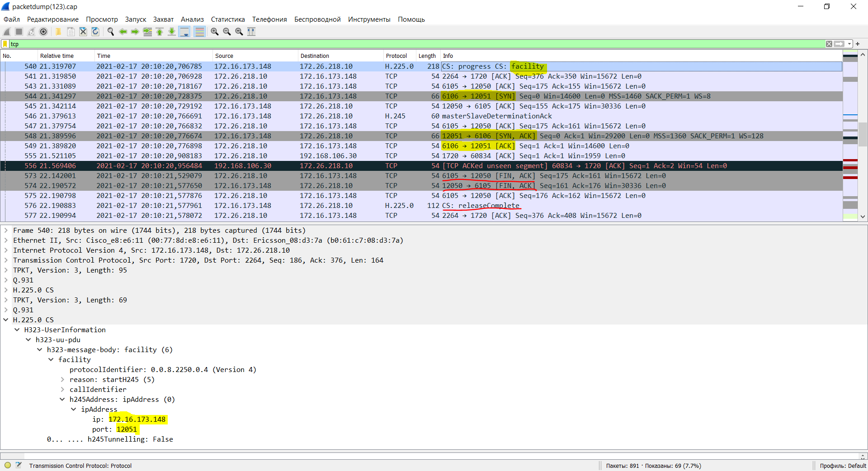This screenshot has height=471, width=868.
Task: Clear the display filter with X button
Action: click(x=829, y=44)
